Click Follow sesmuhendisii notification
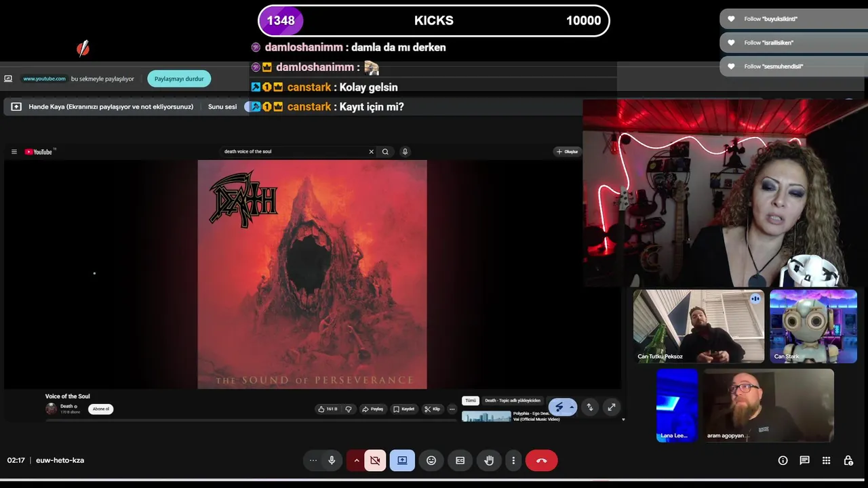The width and height of the screenshot is (868, 488). (793, 66)
